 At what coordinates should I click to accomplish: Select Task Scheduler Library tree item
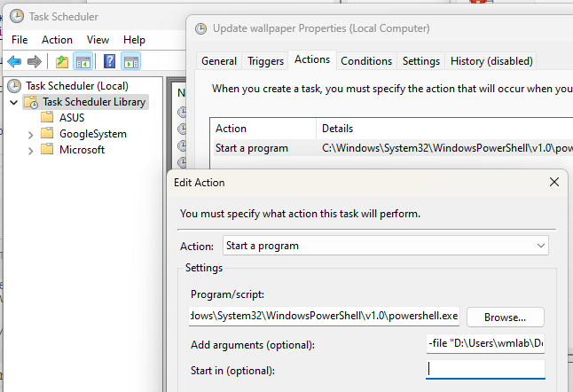tap(94, 102)
